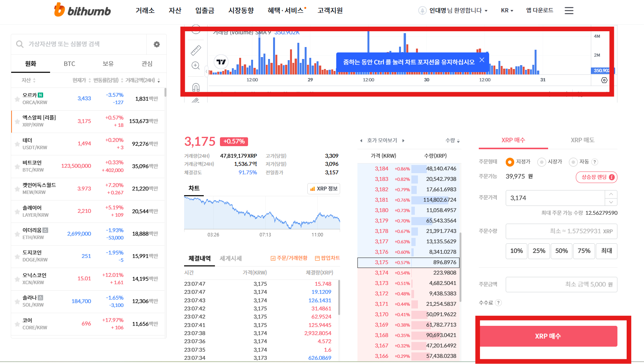Set order quantity to 50%
This screenshot has width=644, height=364.
click(561, 251)
